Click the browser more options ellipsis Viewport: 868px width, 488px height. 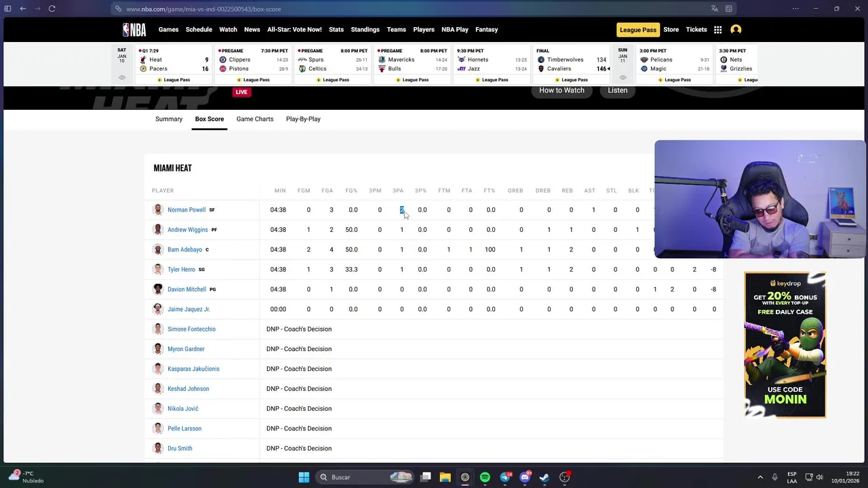[795, 9]
